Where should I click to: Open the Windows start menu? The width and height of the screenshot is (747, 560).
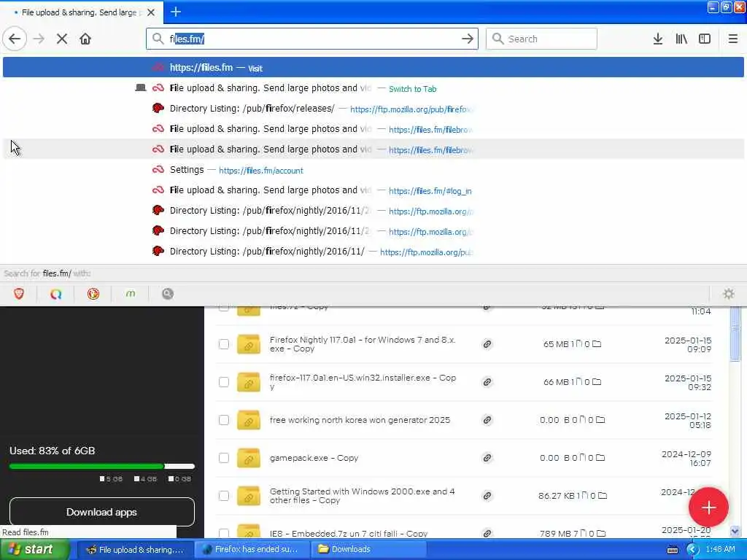[34, 549]
